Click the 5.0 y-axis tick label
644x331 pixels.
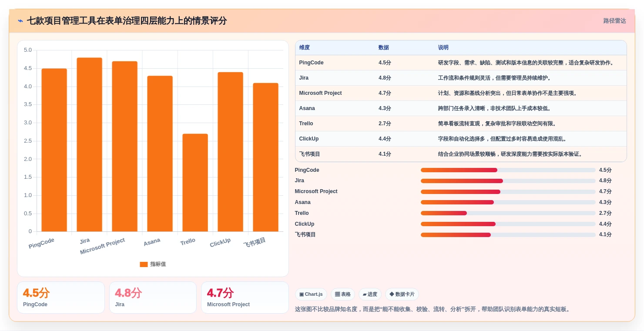point(28,50)
